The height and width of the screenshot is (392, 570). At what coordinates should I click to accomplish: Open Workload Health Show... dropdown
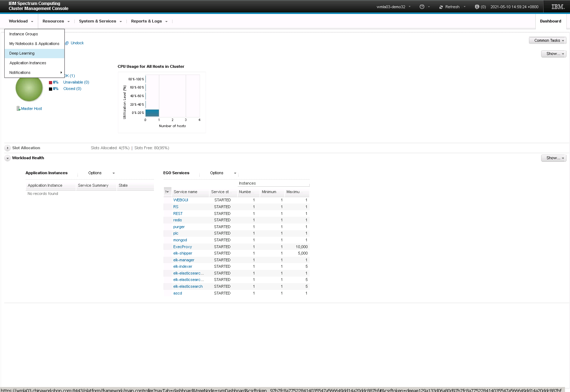coord(554,158)
